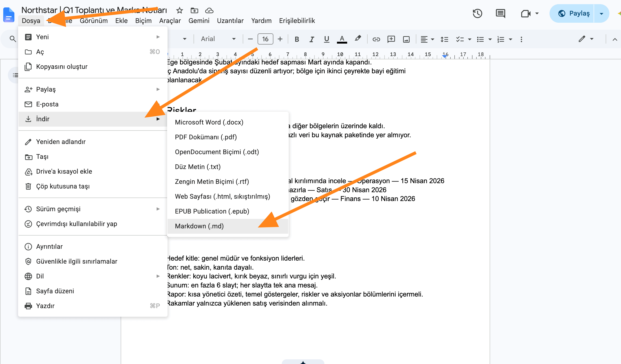Screen dimensions: 621x364
Task: Increase the font size
Action: (x=280, y=39)
